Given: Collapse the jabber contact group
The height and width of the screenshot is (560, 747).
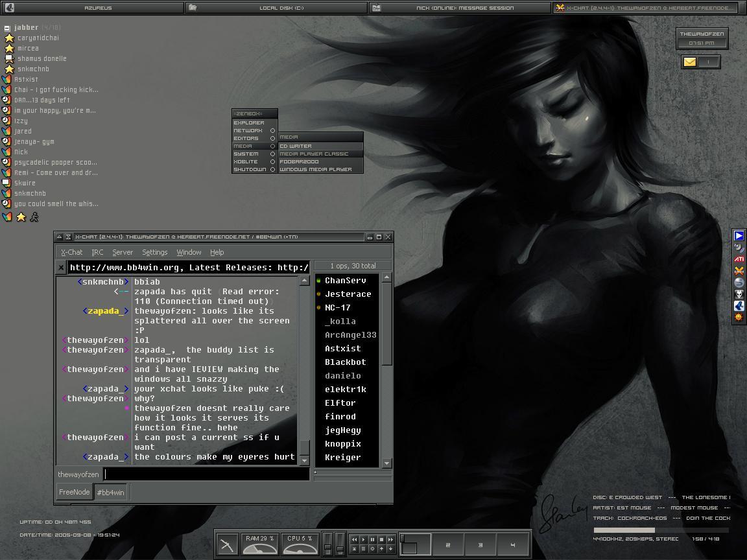Looking at the screenshot, I should 7,28.
